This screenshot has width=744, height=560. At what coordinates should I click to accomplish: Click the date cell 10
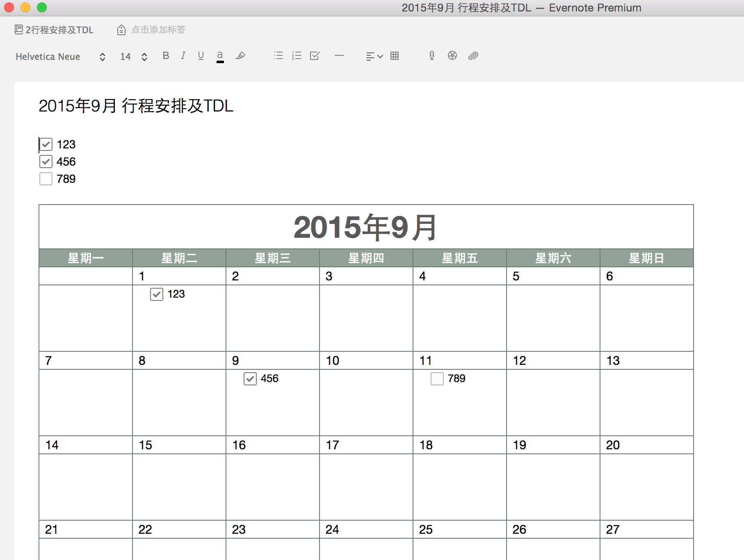pyautogui.click(x=366, y=361)
